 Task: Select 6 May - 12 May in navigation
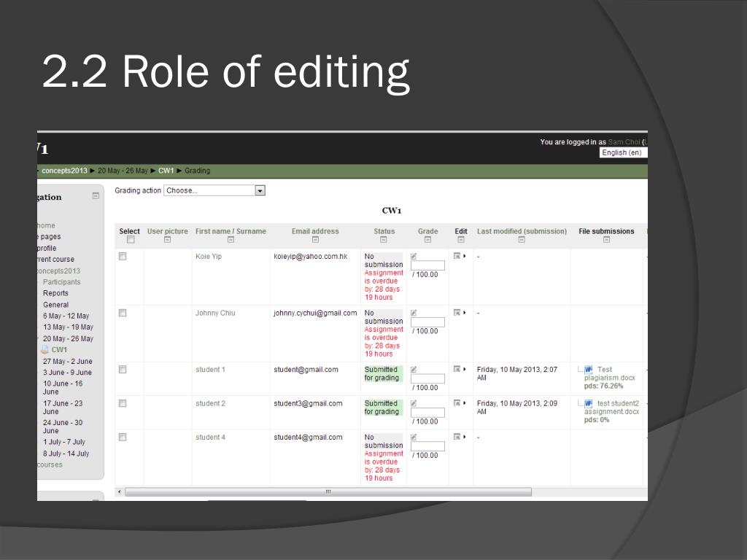pyautogui.click(x=66, y=316)
